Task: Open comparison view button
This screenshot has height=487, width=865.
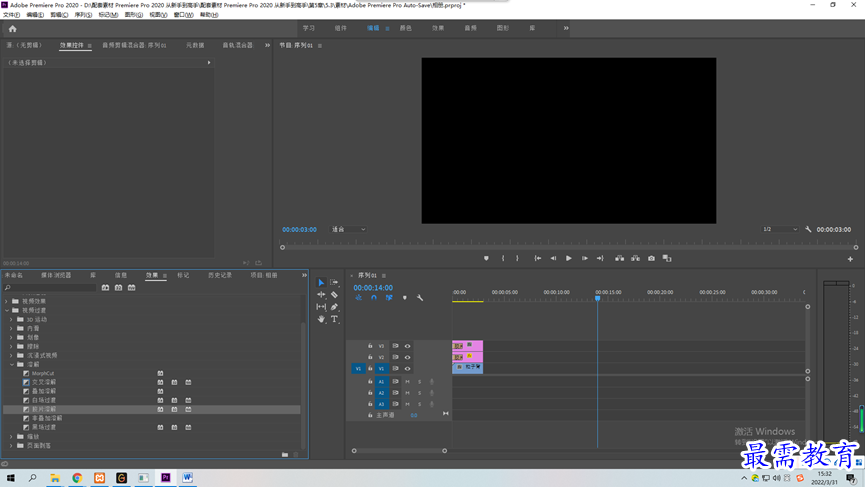Action: click(667, 258)
